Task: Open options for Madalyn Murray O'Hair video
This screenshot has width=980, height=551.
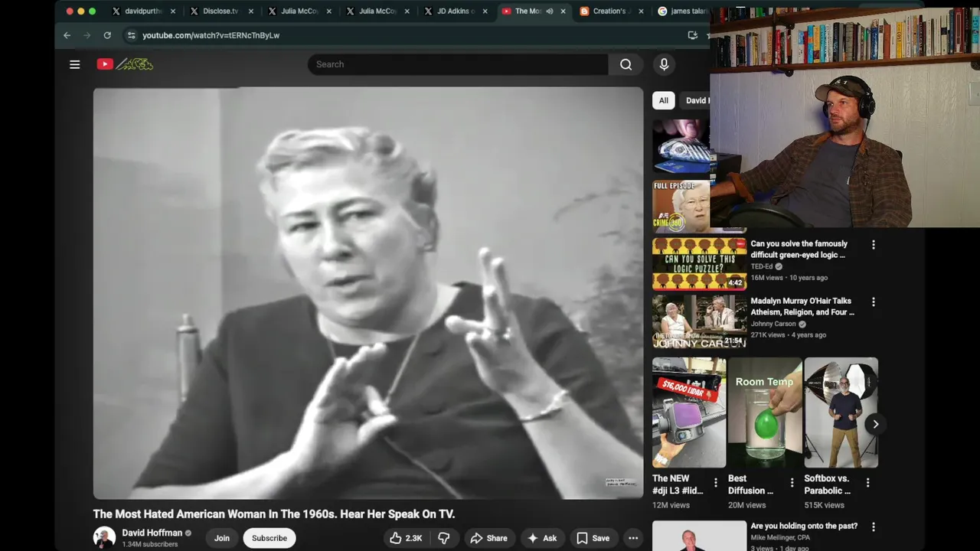Action: point(873,302)
